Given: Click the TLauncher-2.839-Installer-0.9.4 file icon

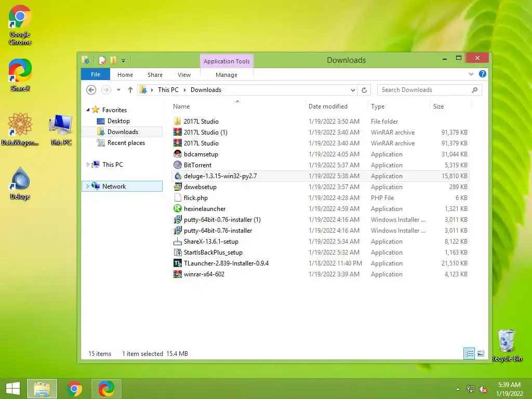Looking at the screenshot, I should [x=178, y=263].
